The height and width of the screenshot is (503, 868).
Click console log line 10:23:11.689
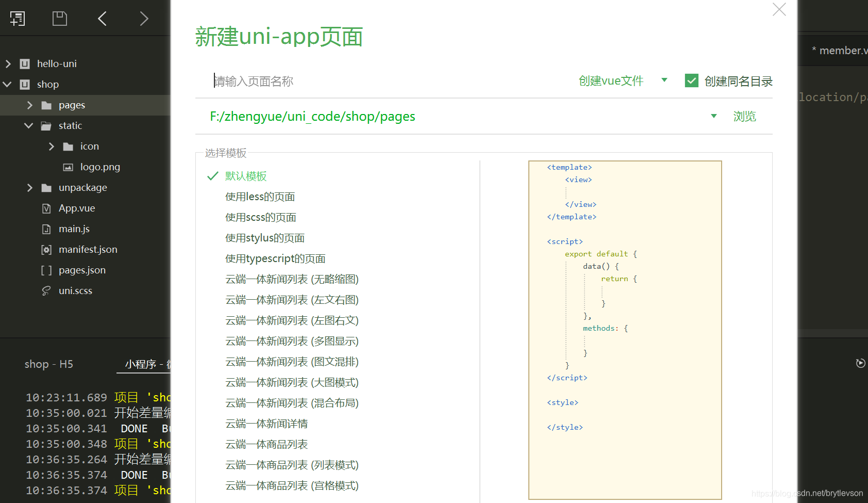[98, 398]
